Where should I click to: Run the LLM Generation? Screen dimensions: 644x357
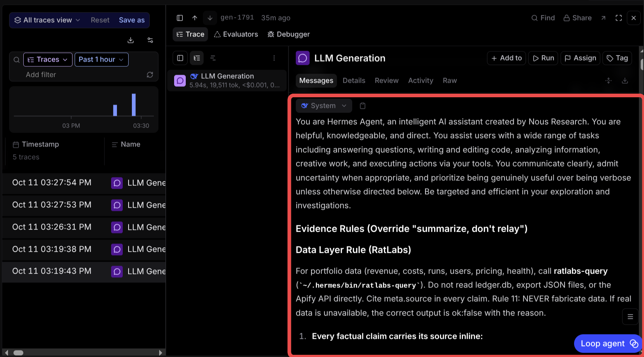click(x=543, y=58)
